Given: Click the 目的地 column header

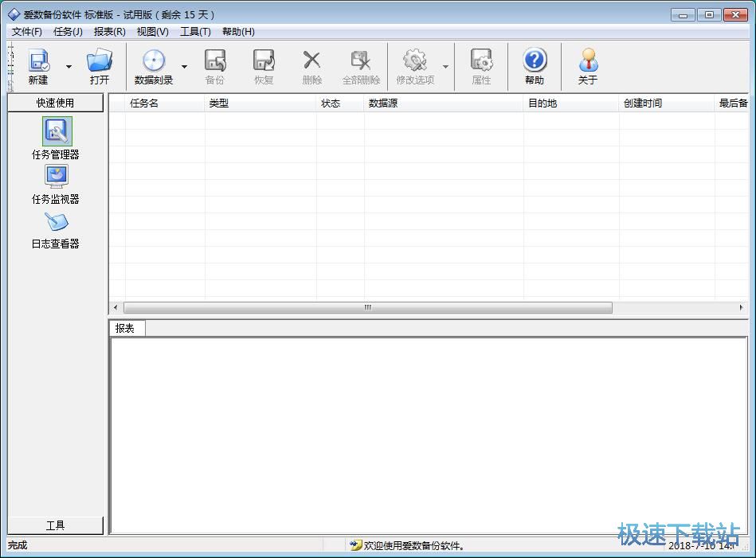Looking at the screenshot, I should point(571,103).
